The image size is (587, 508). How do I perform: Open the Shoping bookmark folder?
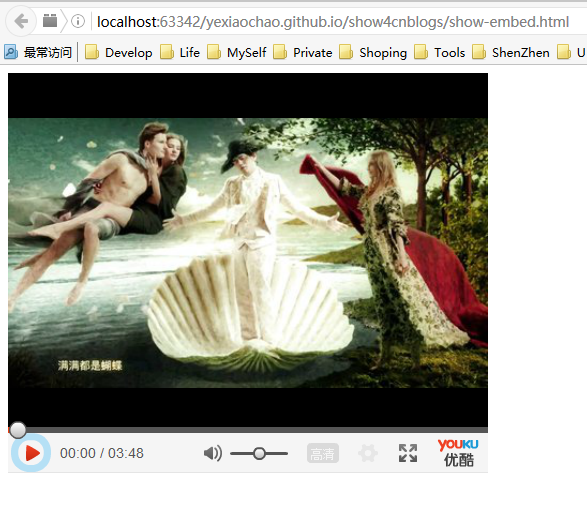coord(373,52)
